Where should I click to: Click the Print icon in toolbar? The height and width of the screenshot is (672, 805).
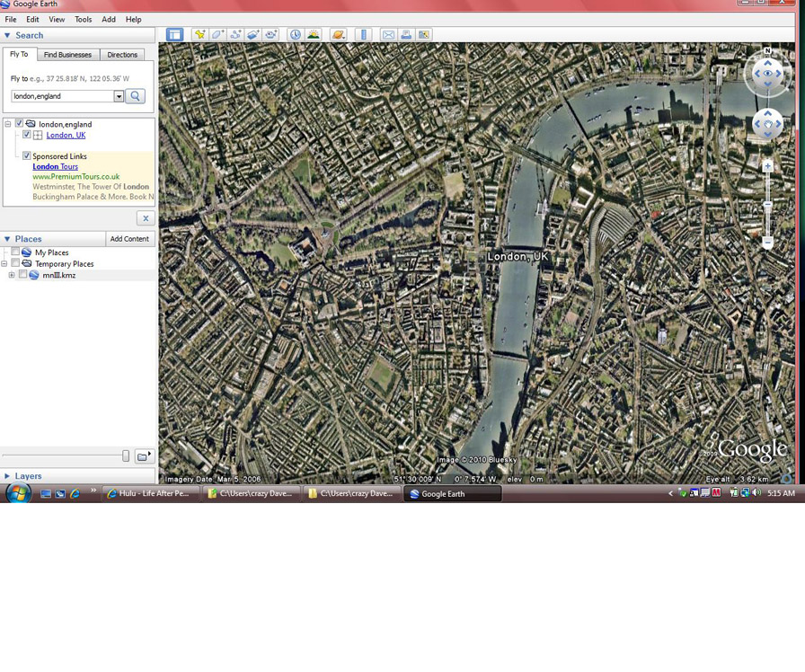coord(406,34)
